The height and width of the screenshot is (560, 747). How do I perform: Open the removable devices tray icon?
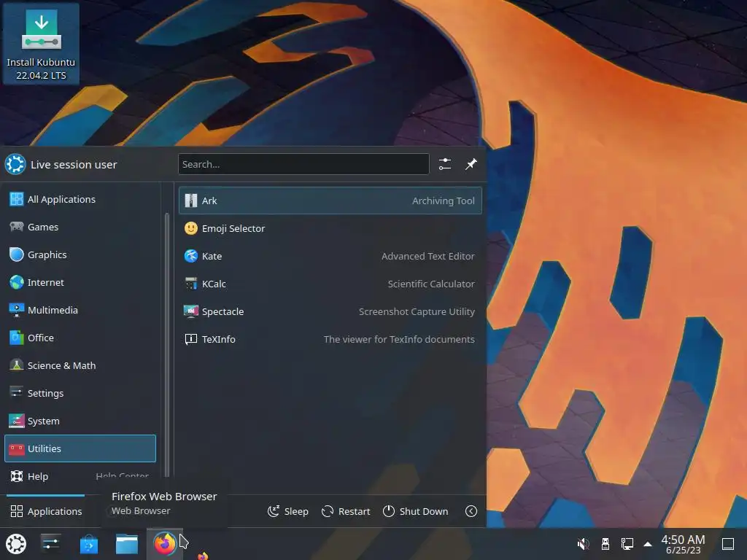pos(605,544)
